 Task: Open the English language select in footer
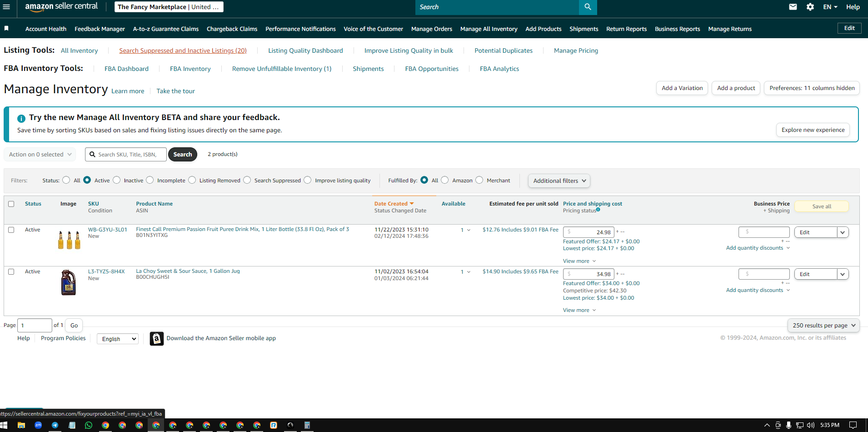118,339
